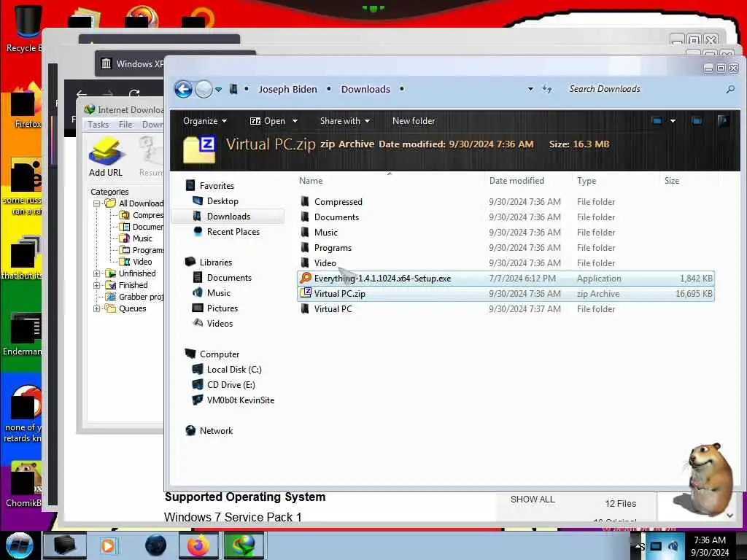Click the help icon in Explorer toolbar

[x=723, y=121]
